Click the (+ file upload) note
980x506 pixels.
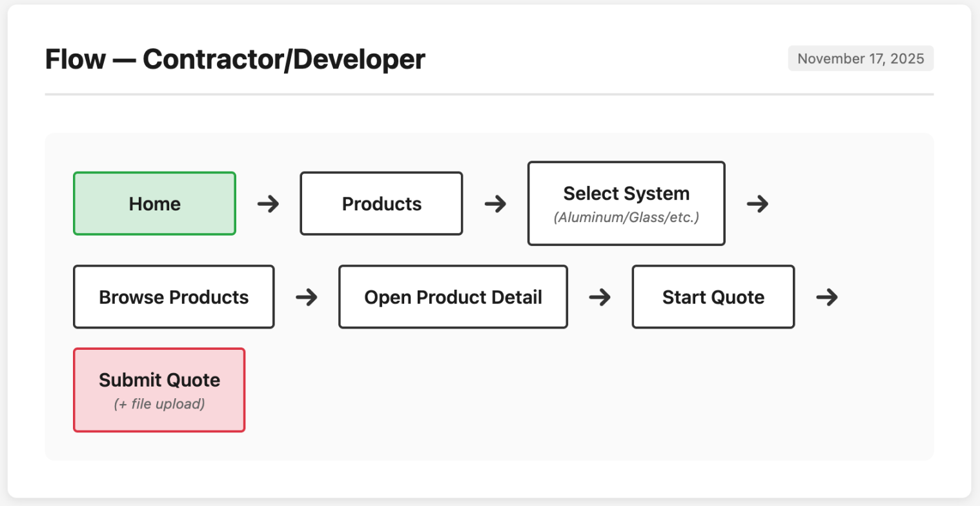point(159,405)
